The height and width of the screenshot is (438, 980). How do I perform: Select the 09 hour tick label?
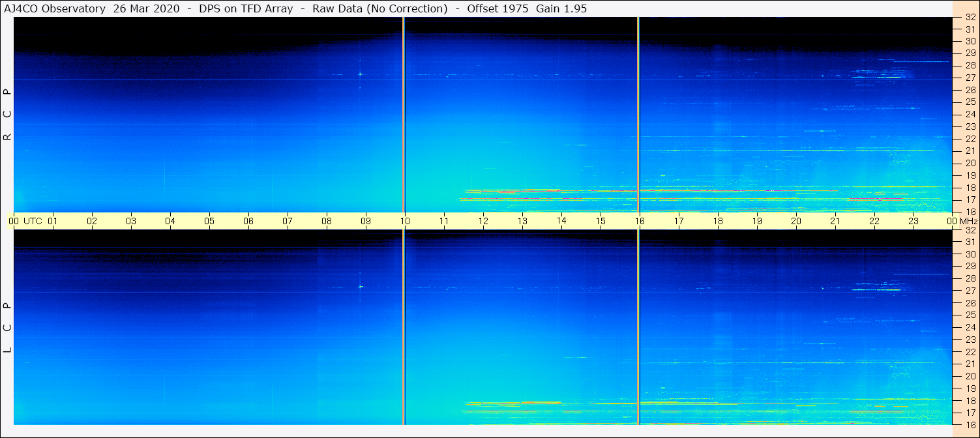(x=366, y=221)
